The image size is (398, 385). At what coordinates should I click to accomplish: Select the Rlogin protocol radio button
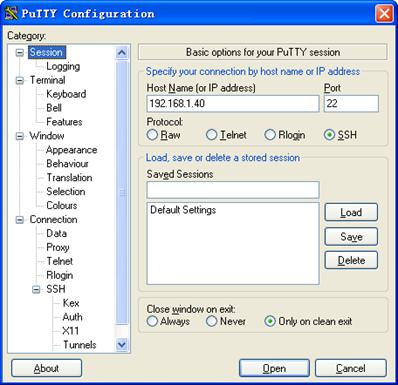click(270, 135)
